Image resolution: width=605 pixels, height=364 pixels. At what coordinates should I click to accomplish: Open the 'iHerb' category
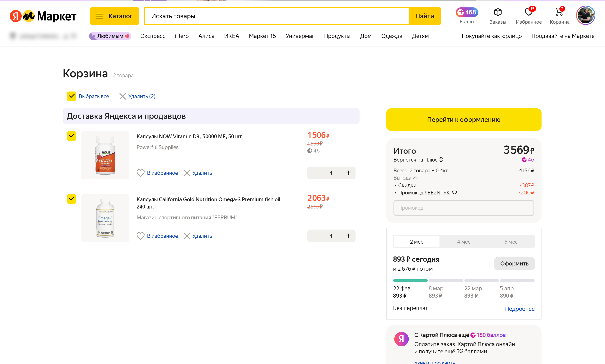[182, 36]
